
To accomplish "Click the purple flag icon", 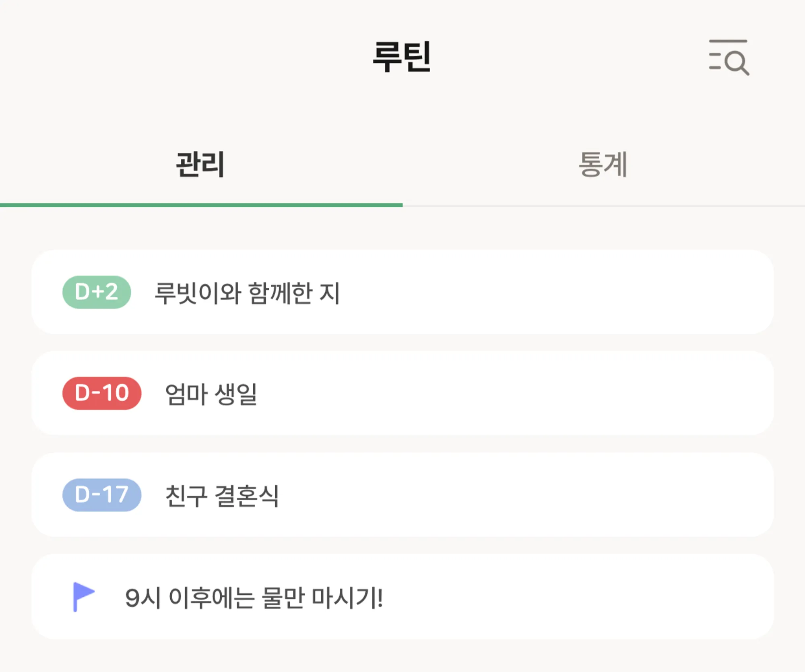I will 83,596.
